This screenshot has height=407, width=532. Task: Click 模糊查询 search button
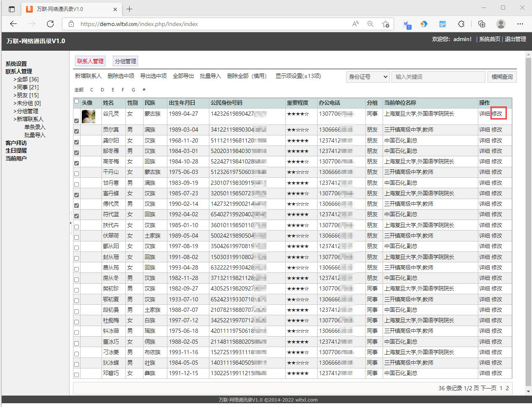point(502,77)
